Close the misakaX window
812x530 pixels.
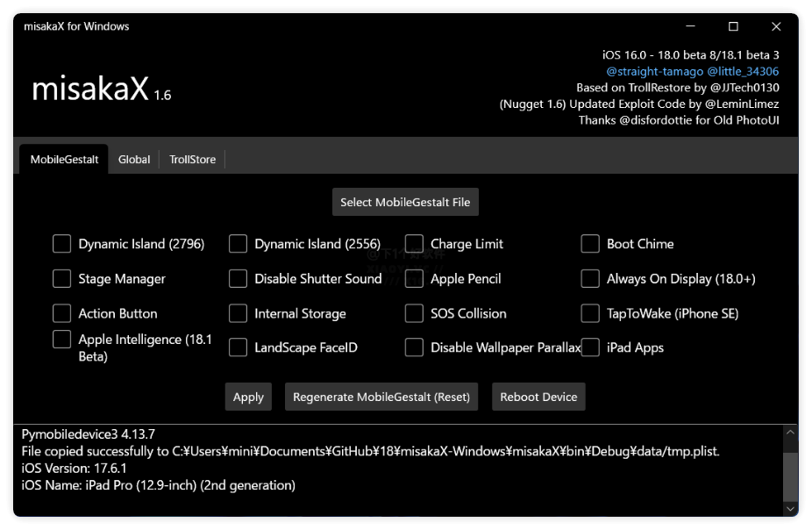pyautogui.click(x=776, y=26)
